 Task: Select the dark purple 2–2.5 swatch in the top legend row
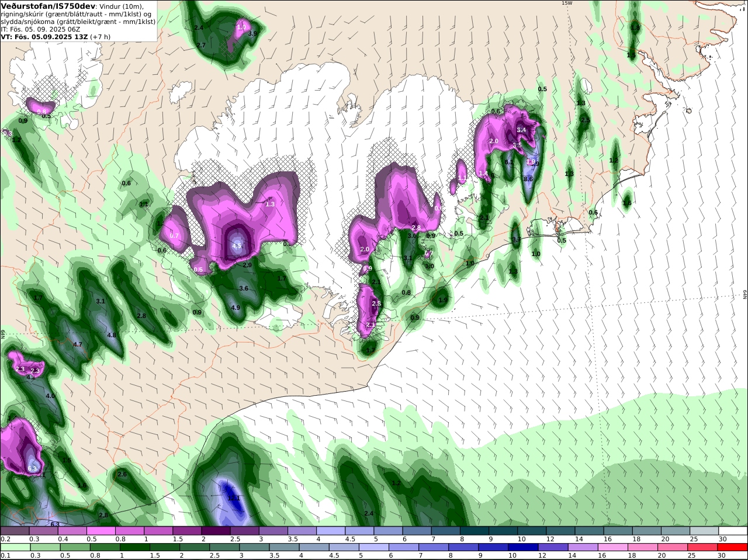[x=216, y=531]
